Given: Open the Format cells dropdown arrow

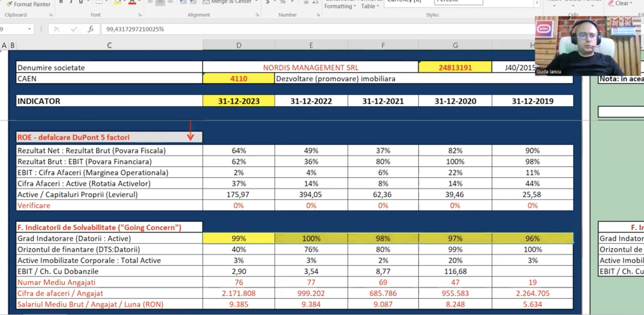Looking at the screenshot, I should coord(592,6).
